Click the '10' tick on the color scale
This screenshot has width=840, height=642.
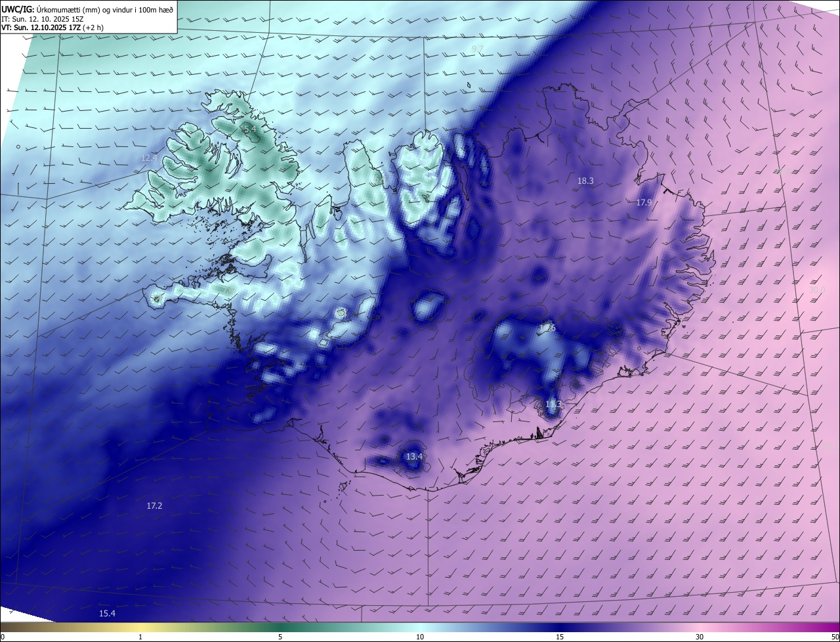click(x=420, y=637)
